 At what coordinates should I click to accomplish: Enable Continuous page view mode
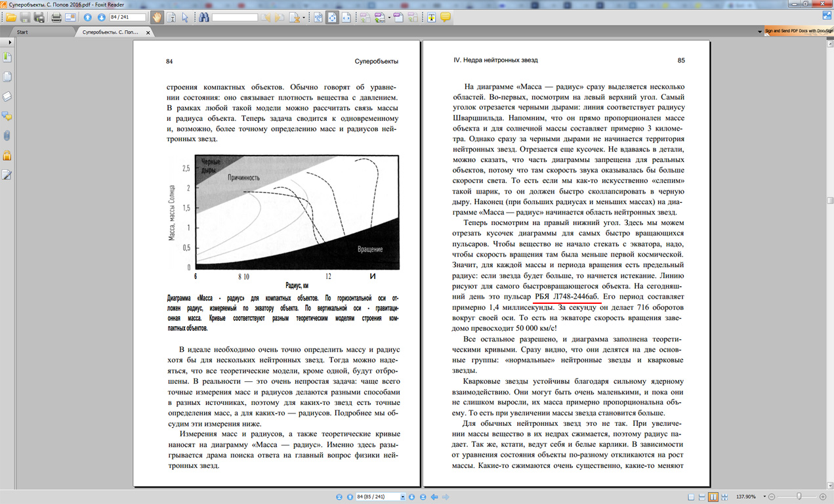(x=701, y=497)
